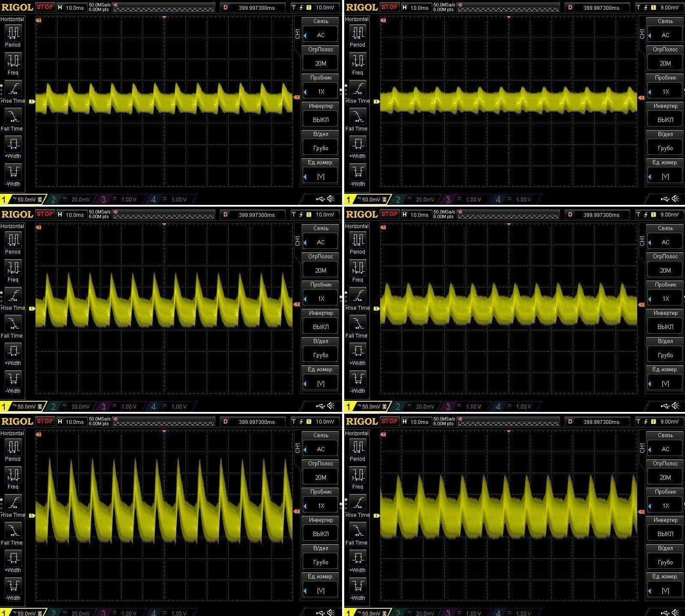This screenshot has width=685, height=616.
Task: Toggle Инвертир ВЫКЛ in top-left scope
Action: pos(321,120)
